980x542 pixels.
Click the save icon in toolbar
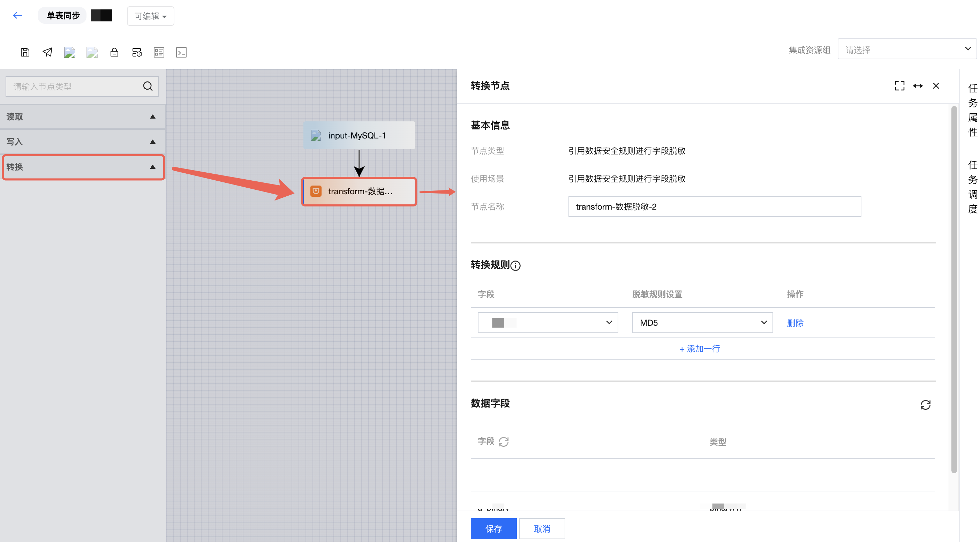coord(25,52)
